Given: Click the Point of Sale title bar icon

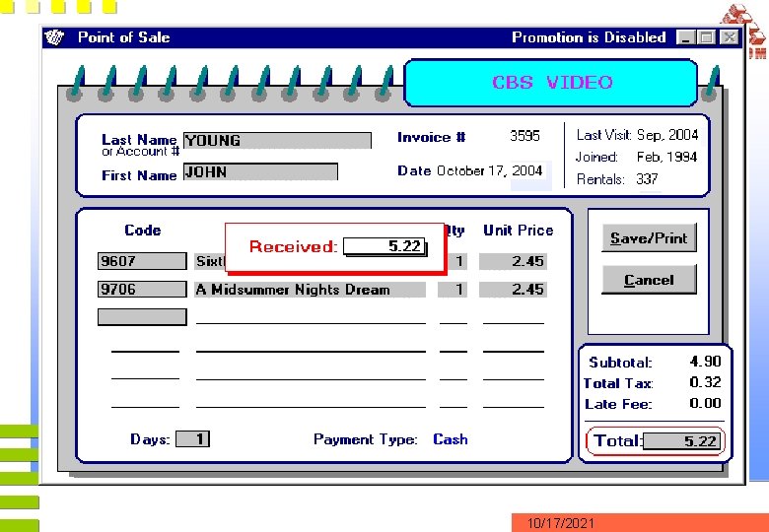Looking at the screenshot, I should [54, 37].
